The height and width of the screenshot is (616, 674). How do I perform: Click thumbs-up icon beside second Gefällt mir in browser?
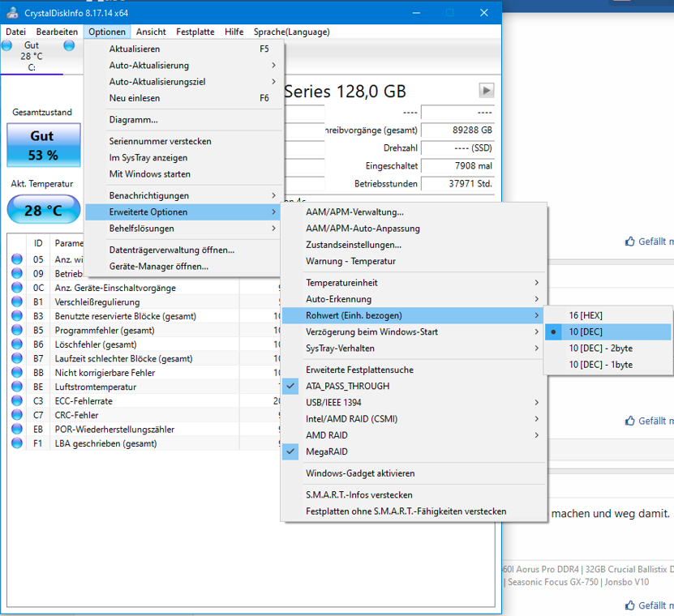tap(629, 421)
